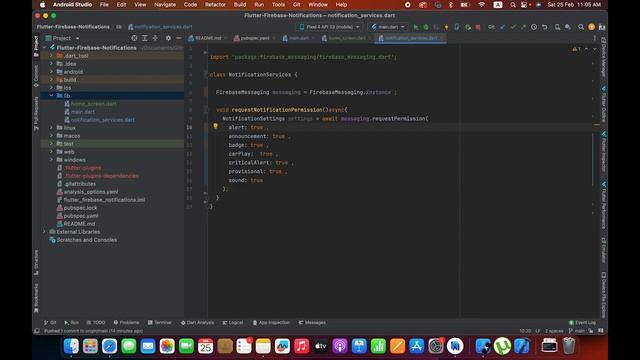Open the Dart Analysis tool window button

(x=197, y=322)
